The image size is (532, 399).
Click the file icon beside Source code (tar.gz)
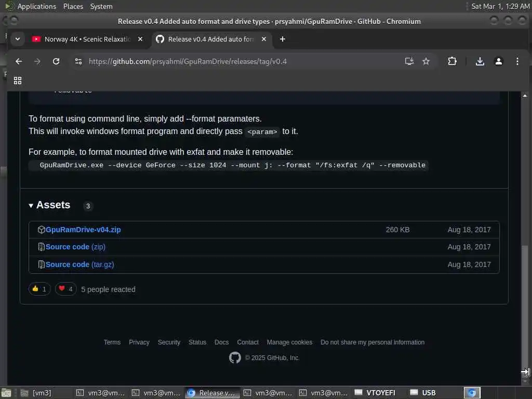(x=41, y=264)
